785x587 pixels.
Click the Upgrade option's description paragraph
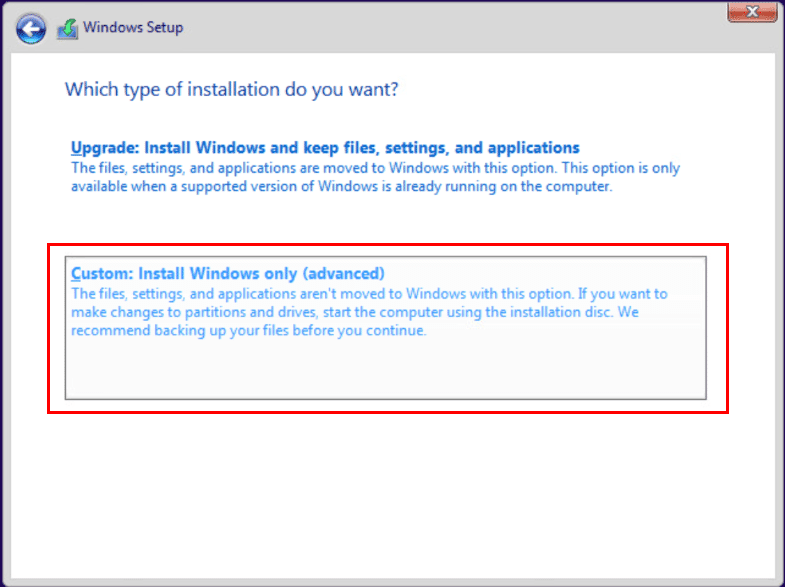click(x=375, y=177)
